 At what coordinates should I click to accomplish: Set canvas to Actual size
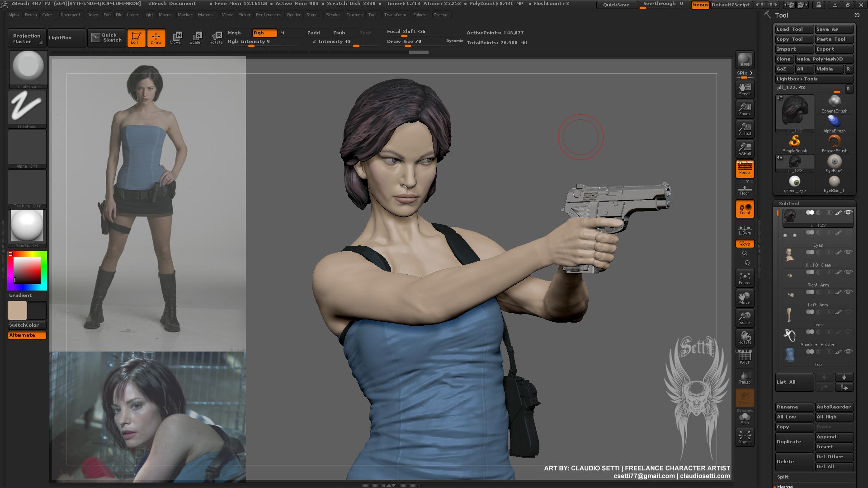tap(745, 129)
